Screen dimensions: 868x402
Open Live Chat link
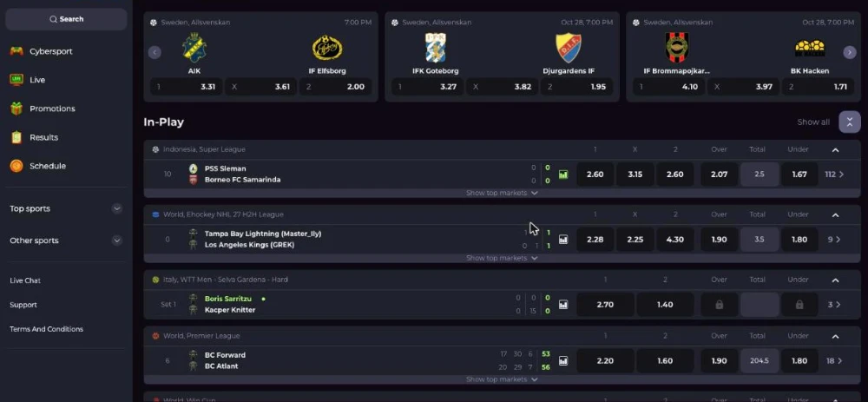point(25,280)
